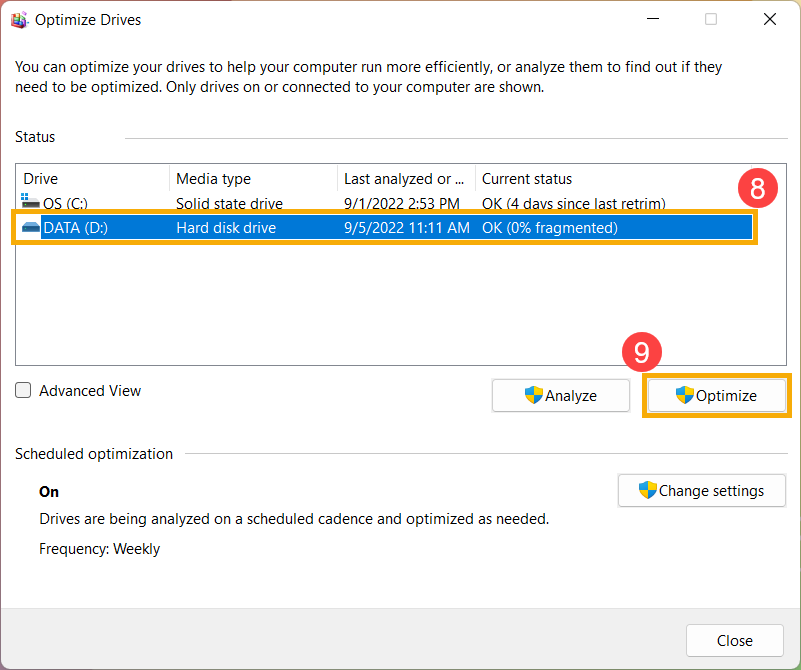Sort list by Media type column header
This screenshot has width=801, height=670.
[253, 179]
